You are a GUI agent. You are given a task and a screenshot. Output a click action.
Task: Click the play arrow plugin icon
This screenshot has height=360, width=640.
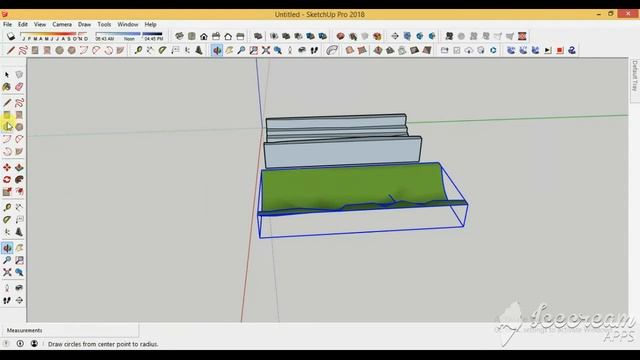[547, 50]
